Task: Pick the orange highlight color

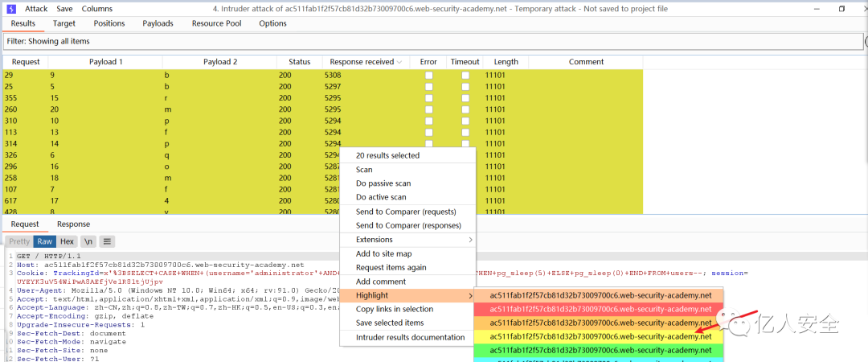Action: pyautogui.click(x=600, y=323)
